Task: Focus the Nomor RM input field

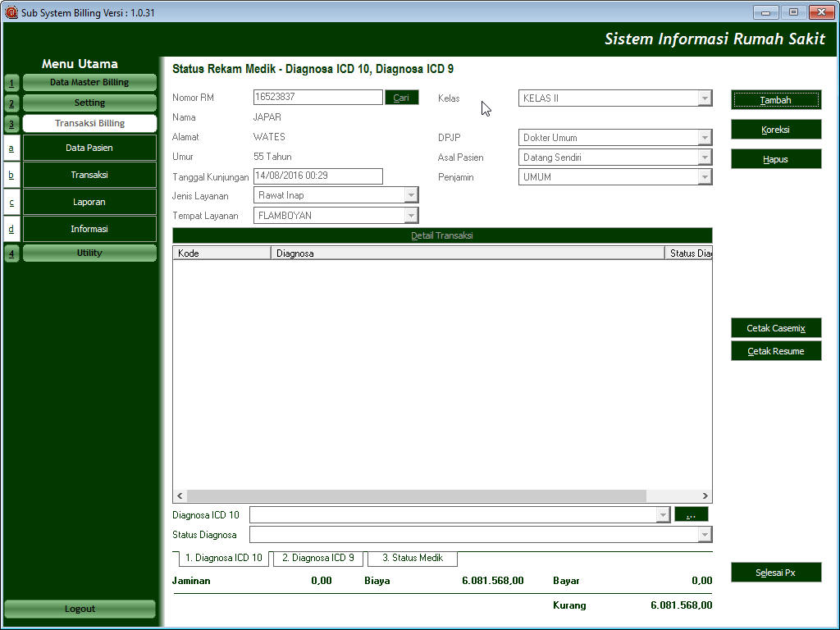Action: pyautogui.click(x=317, y=97)
